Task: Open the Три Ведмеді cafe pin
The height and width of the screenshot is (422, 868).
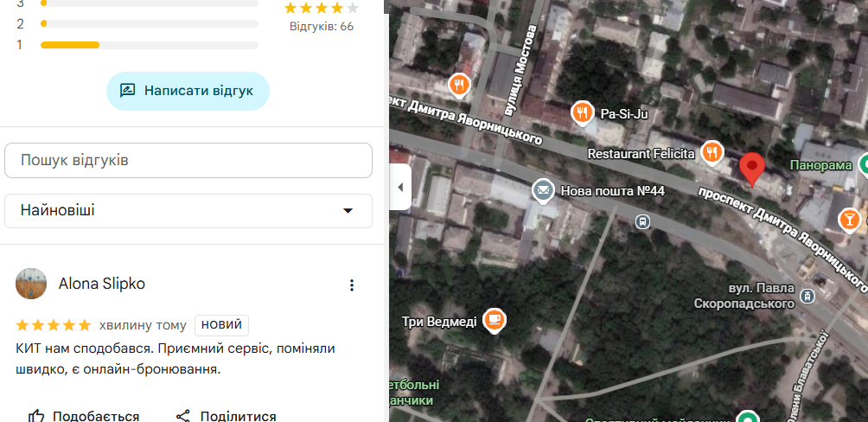Action: click(x=495, y=320)
